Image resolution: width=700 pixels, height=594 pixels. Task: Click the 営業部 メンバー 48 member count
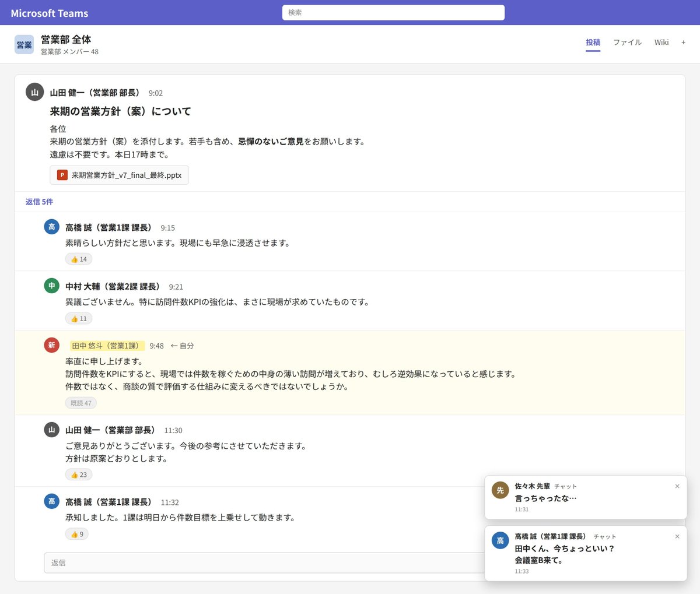(69, 51)
